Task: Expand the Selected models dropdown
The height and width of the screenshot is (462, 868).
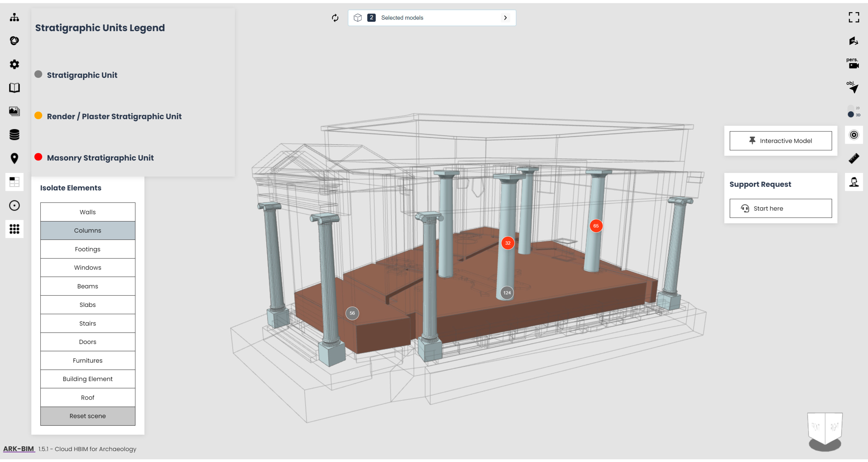Action: tap(432, 18)
